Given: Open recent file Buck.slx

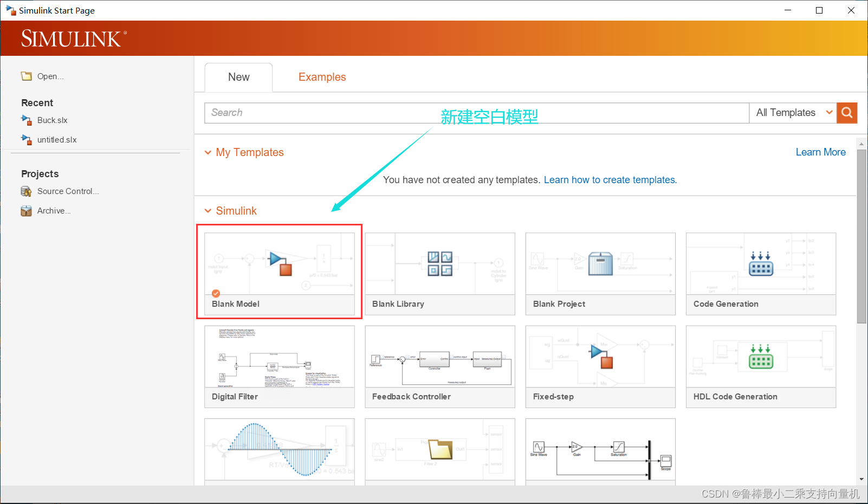Looking at the screenshot, I should 53,120.
